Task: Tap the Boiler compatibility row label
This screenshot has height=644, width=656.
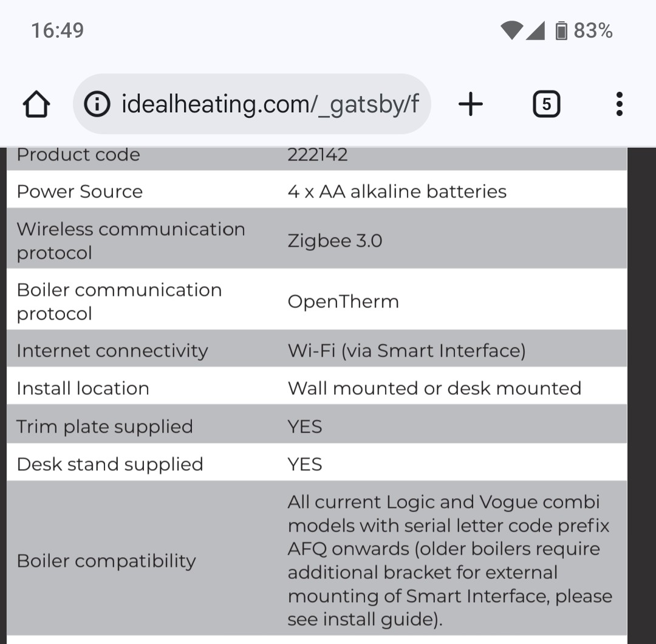Action: tap(106, 561)
